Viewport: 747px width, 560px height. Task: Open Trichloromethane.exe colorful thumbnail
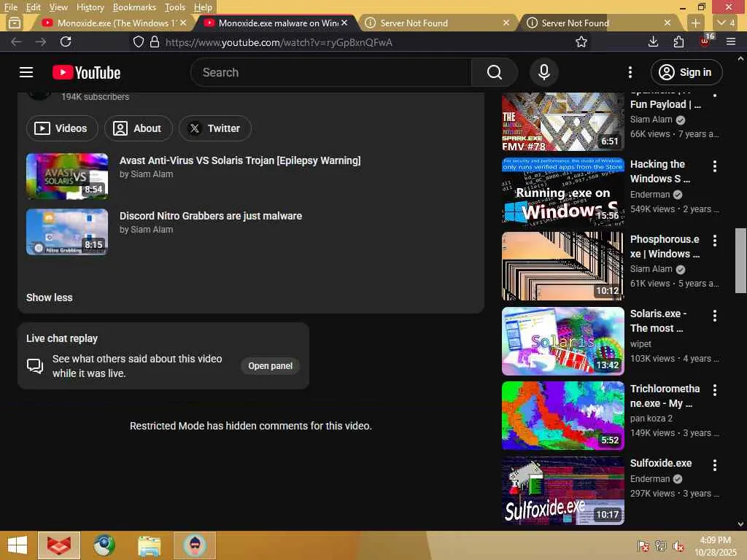click(x=562, y=416)
